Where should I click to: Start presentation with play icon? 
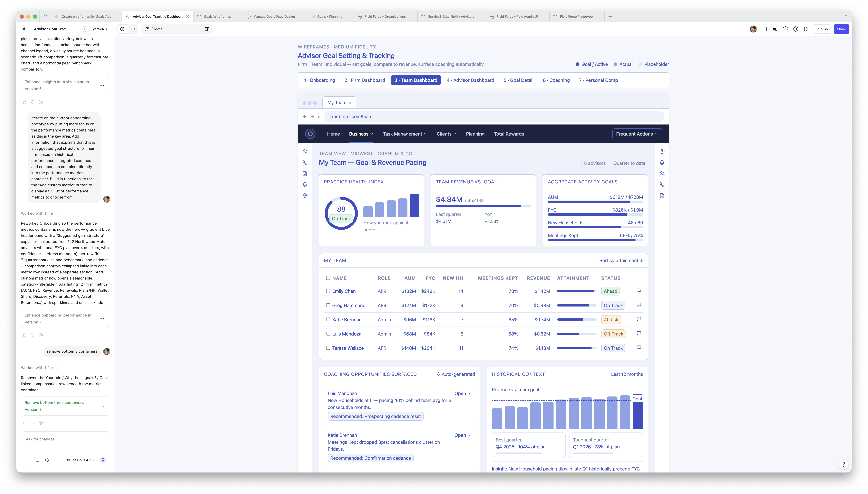(x=806, y=29)
